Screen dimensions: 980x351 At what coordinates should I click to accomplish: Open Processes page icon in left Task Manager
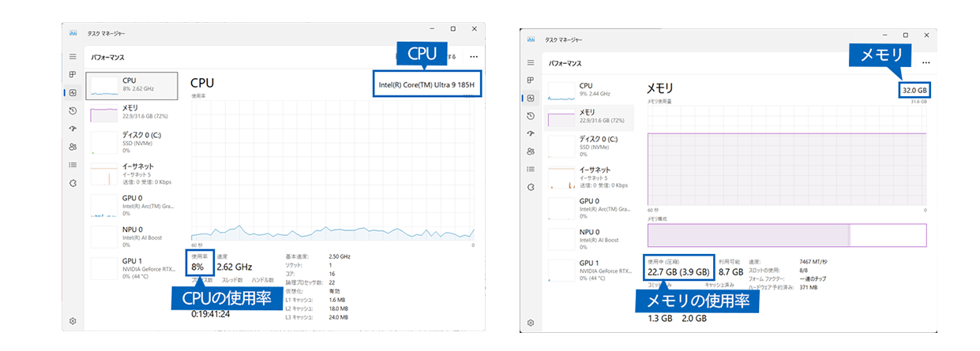(x=73, y=75)
